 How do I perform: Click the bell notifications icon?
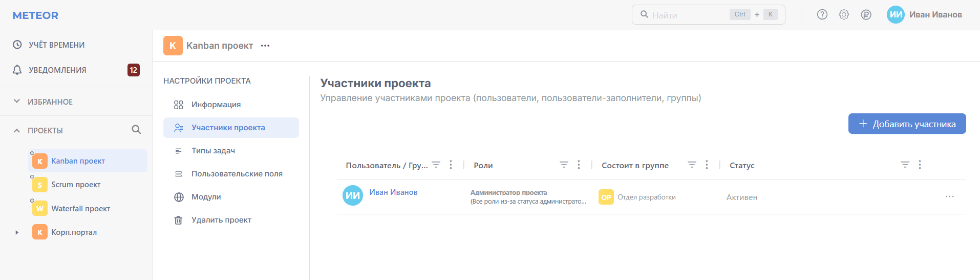pos(17,70)
